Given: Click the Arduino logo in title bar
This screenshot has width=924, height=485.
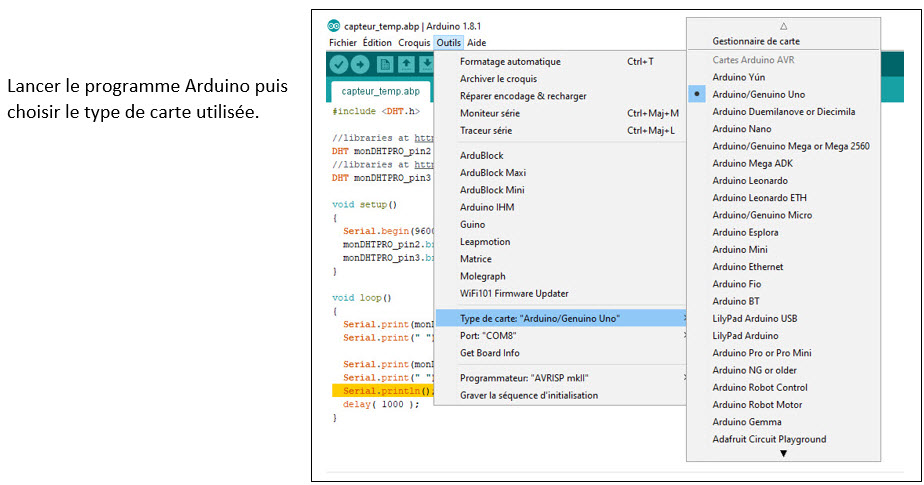Looking at the screenshot, I should pos(334,26).
